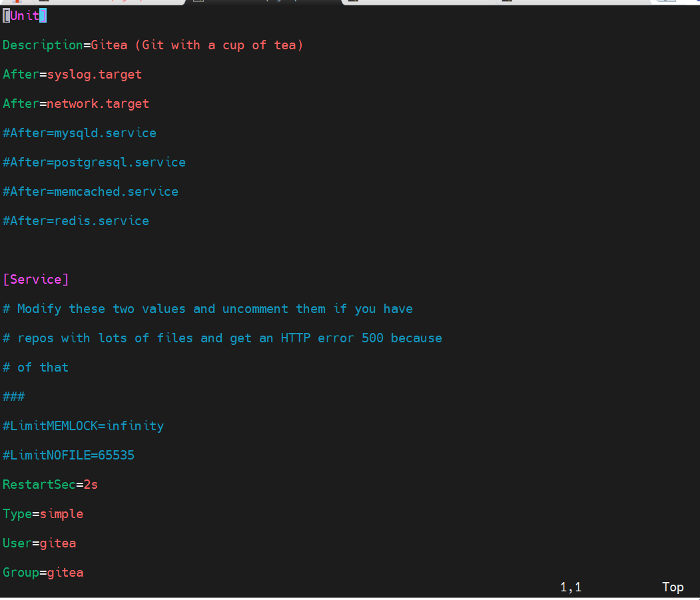The height and width of the screenshot is (600, 700).
Task: Select the #After=postgresql.service comment line
Action: click(94, 162)
